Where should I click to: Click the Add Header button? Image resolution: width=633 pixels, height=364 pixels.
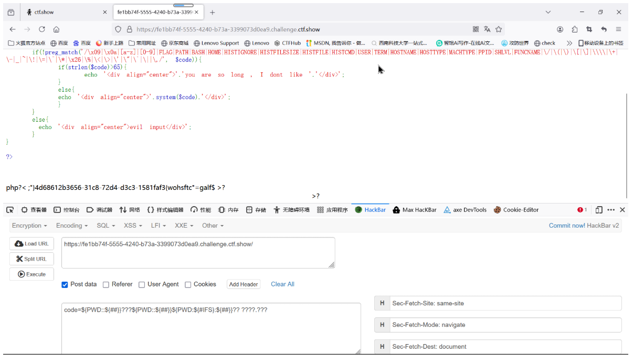click(244, 284)
